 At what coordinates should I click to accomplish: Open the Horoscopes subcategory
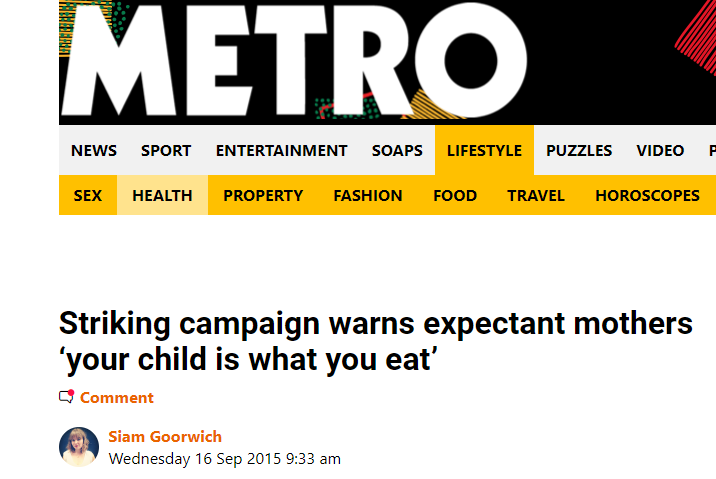click(647, 196)
